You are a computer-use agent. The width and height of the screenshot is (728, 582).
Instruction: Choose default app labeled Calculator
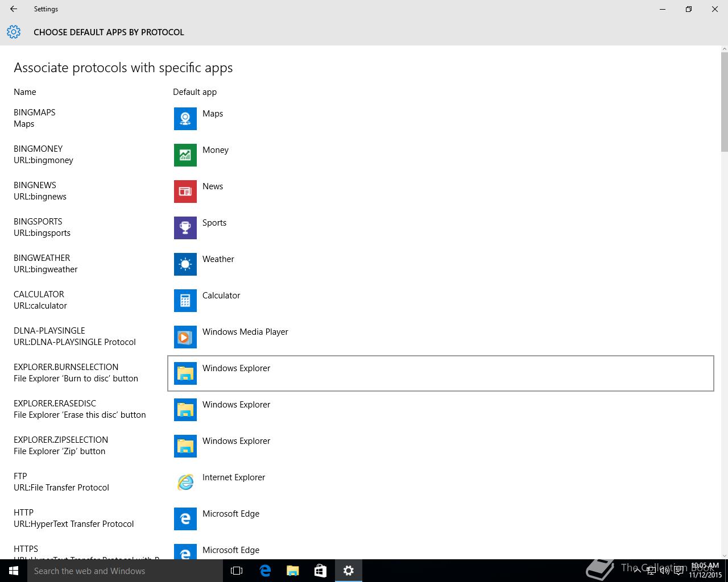[x=221, y=296]
